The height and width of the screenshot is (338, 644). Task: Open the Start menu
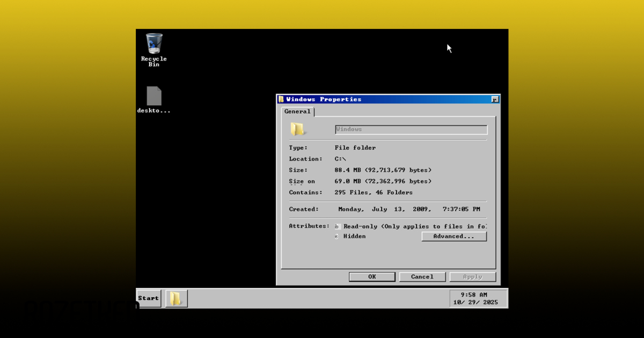(x=148, y=298)
